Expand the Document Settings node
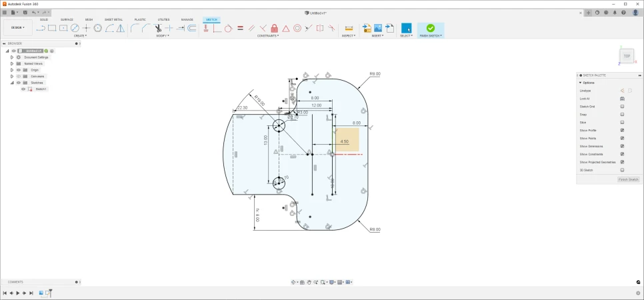Viewport: 644px width, 300px height. click(x=11, y=57)
